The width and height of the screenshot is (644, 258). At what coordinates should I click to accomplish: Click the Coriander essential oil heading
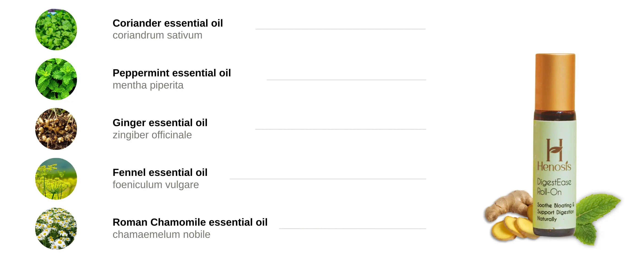click(168, 23)
